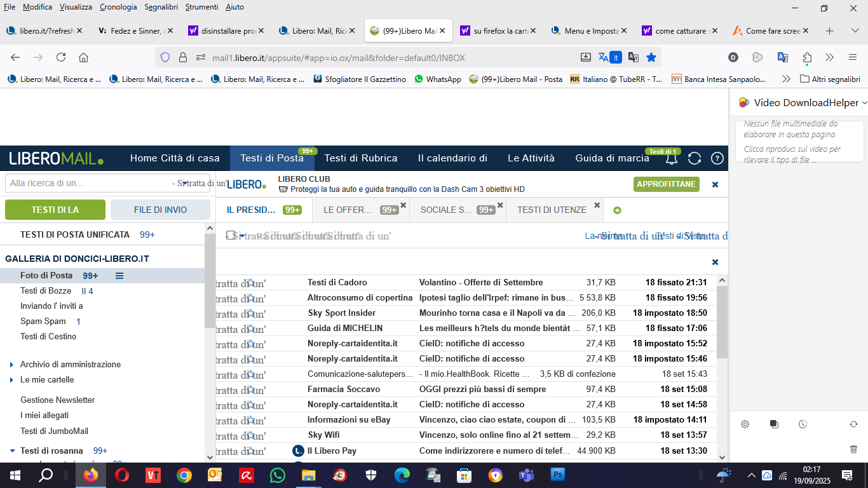Click the green plus to add a mail tab
Image resolution: width=868 pixels, height=488 pixels.
click(x=617, y=210)
